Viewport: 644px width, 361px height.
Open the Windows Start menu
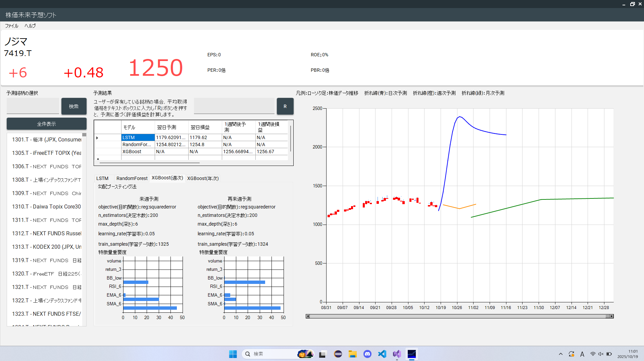click(x=233, y=354)
